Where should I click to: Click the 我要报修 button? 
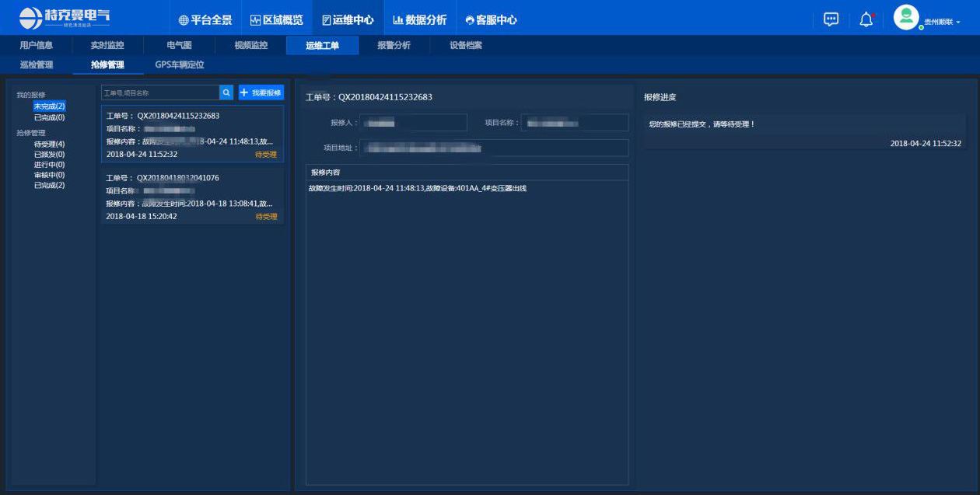pos(261,92)
